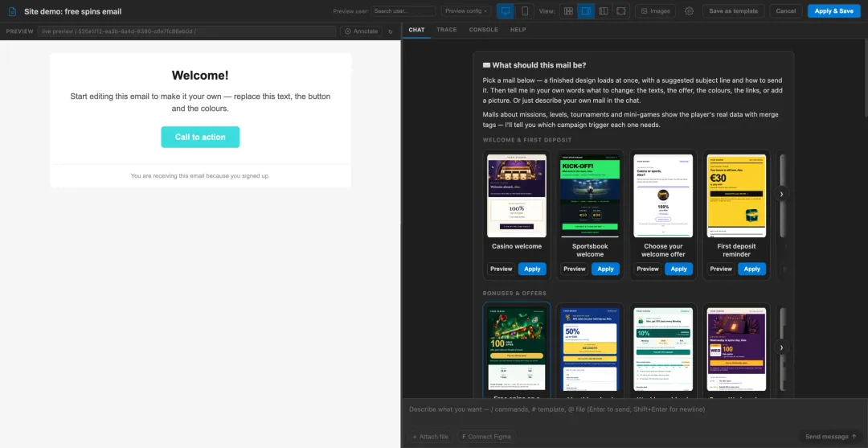Switch to the TRACE tab

(x=447, y=30)
